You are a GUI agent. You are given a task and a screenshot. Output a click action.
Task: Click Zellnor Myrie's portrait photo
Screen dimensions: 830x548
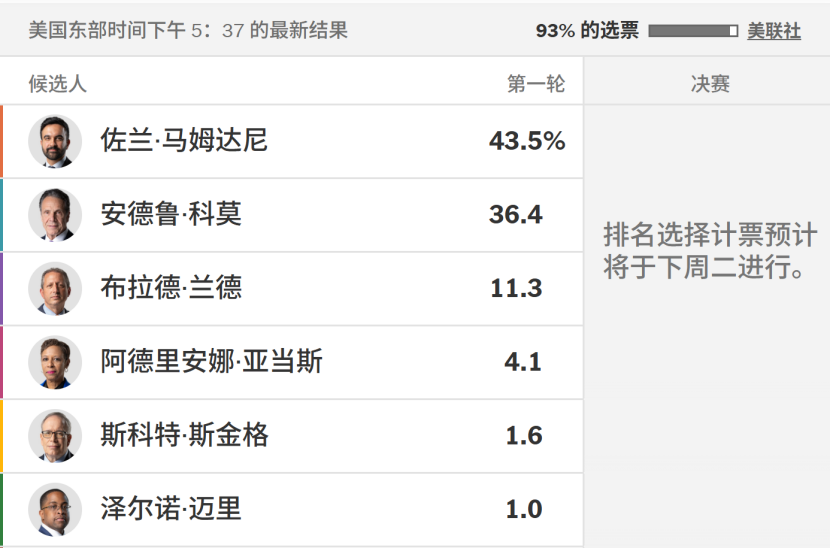coord(55,509)
